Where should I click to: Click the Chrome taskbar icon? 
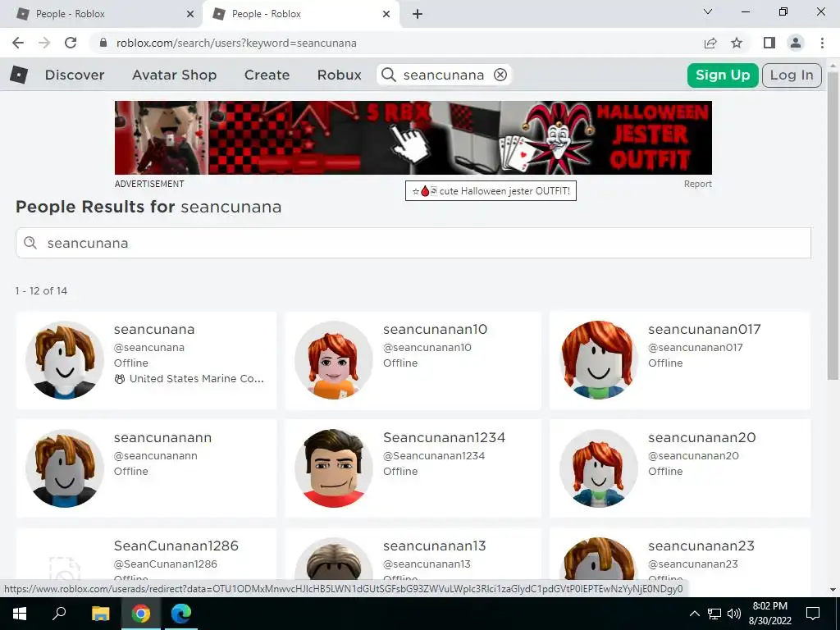point(141,614)
